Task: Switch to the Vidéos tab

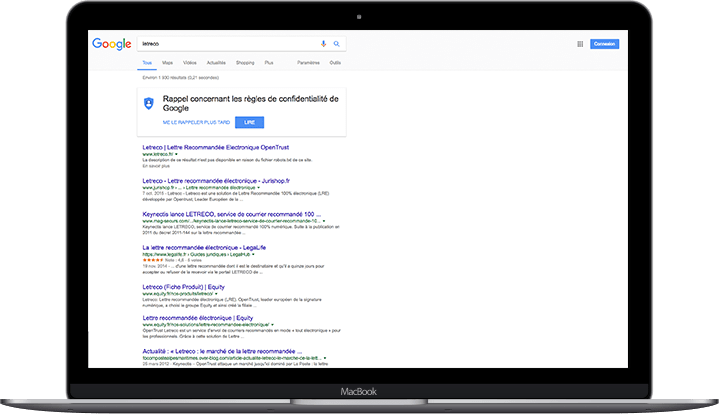Action: pyautogui.click(x=190, y=63)
